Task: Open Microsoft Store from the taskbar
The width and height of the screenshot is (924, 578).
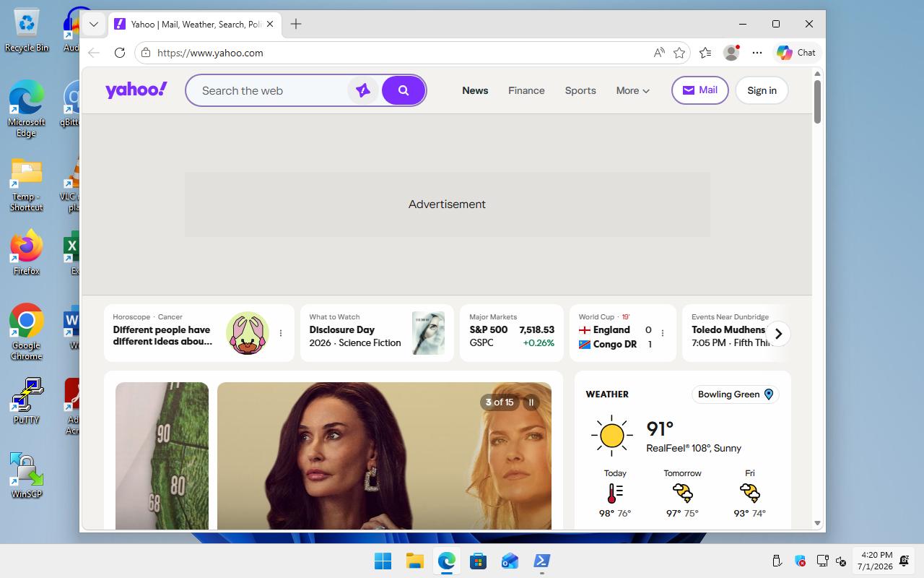Action: pos(478,561)
